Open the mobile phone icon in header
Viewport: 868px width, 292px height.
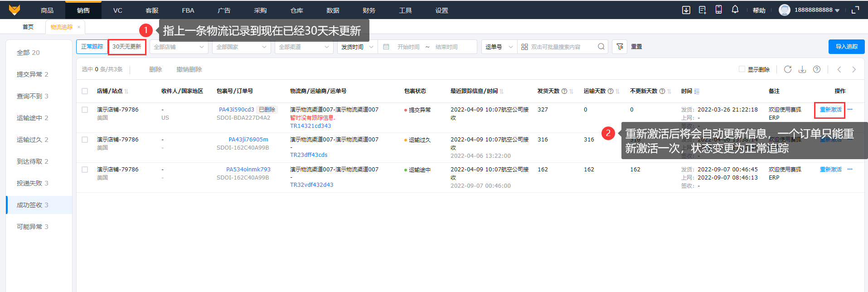pos(718,10)
